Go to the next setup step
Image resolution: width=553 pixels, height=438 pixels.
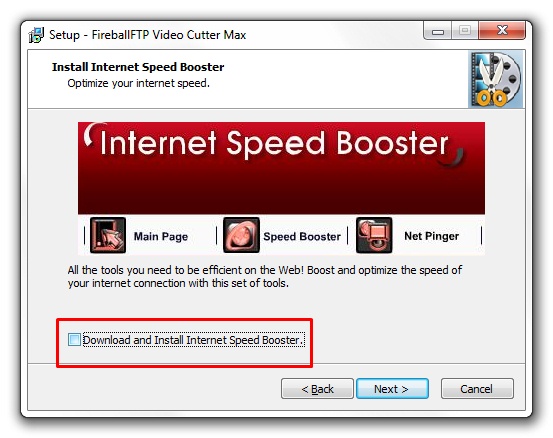392,389
